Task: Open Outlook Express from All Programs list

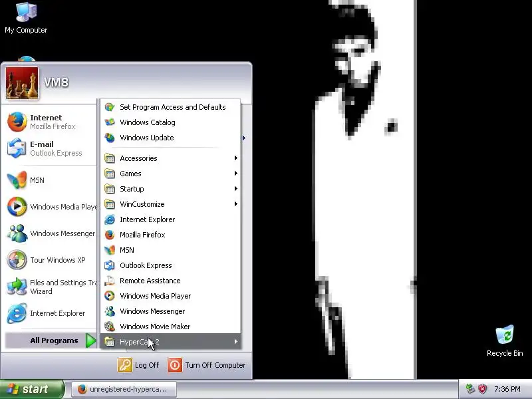Action: coord(170,265)
